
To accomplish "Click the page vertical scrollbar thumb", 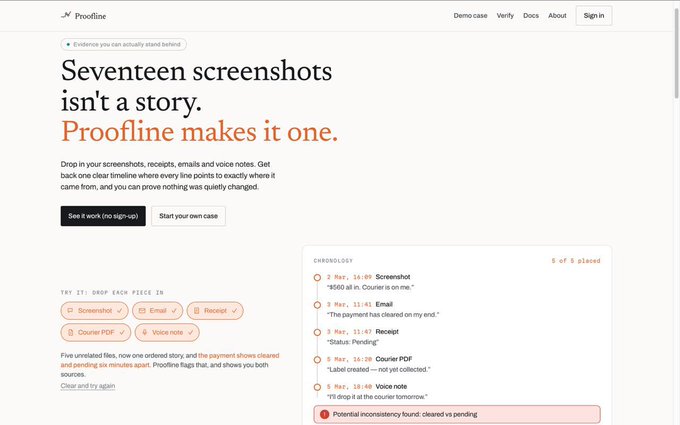I will click(676, 54).
